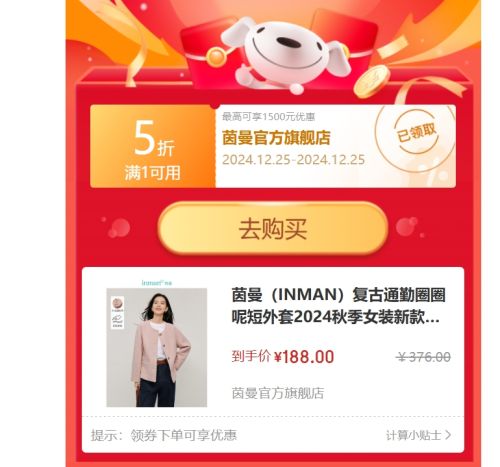Click the 满1可用 coupon condition label
This screenshot has width=500, height=467.
(x=152, y=173)
